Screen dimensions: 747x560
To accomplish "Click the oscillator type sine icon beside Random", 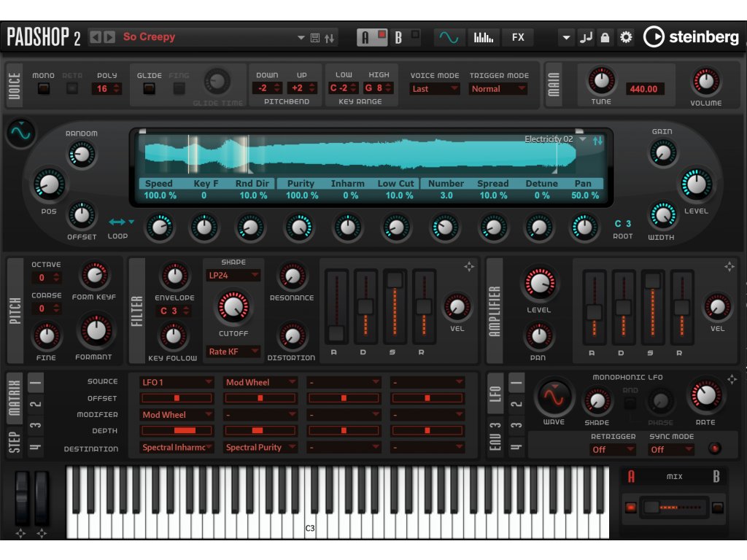I will [21, 133].
